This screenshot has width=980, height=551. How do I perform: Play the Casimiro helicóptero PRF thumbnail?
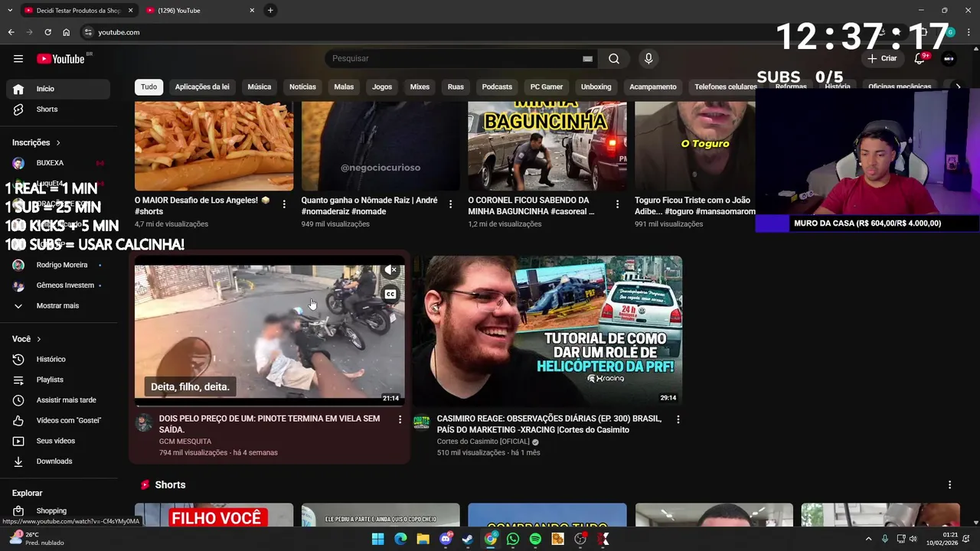(x=547, y=331)
